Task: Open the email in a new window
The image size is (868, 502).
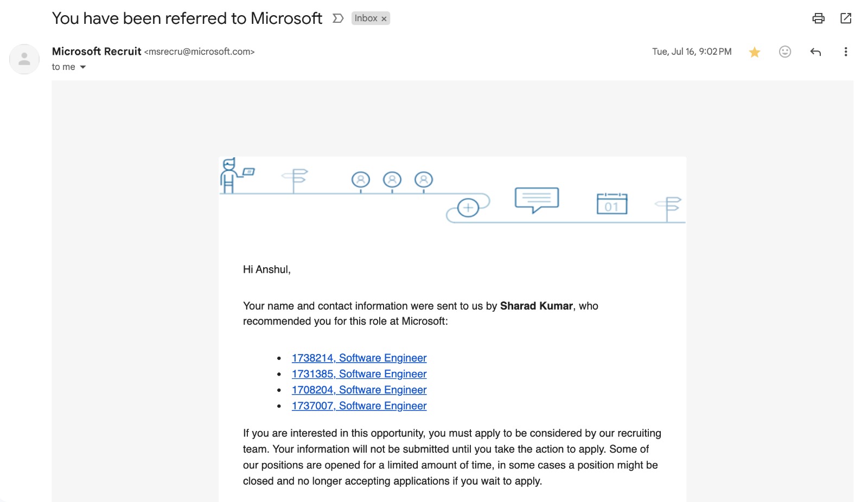Action: (846, 18)
